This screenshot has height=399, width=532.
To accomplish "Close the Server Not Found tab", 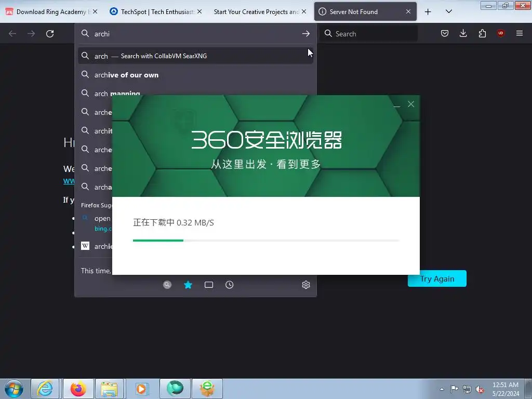I will [x=408, y=11].
